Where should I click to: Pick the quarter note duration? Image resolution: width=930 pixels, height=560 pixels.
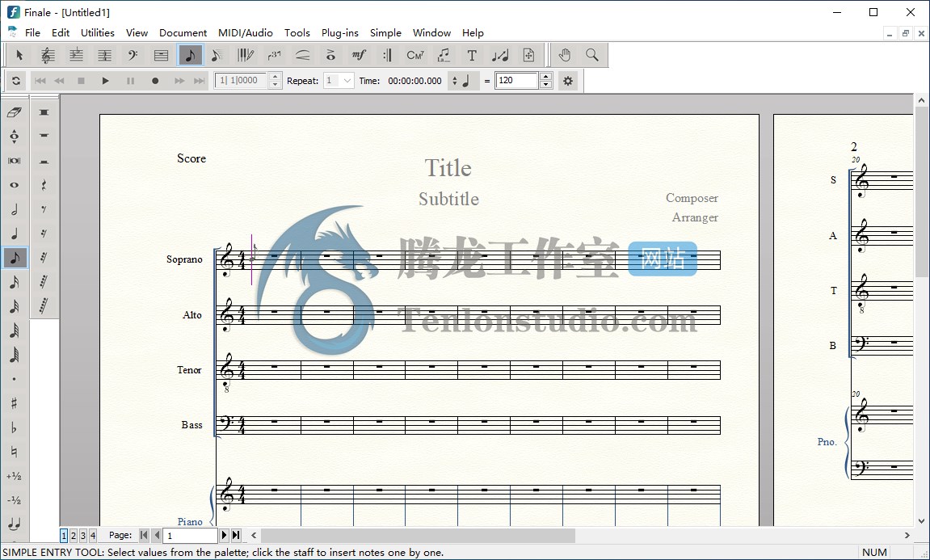15,234
